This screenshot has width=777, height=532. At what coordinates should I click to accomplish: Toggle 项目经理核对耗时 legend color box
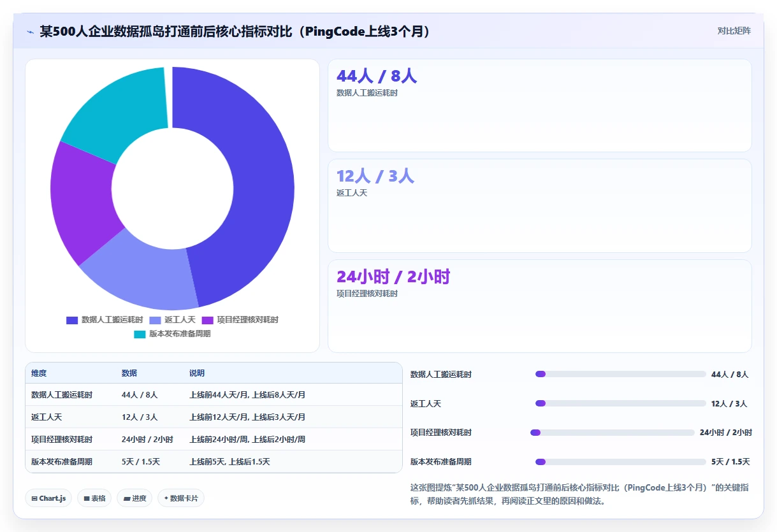coord(207,320)
